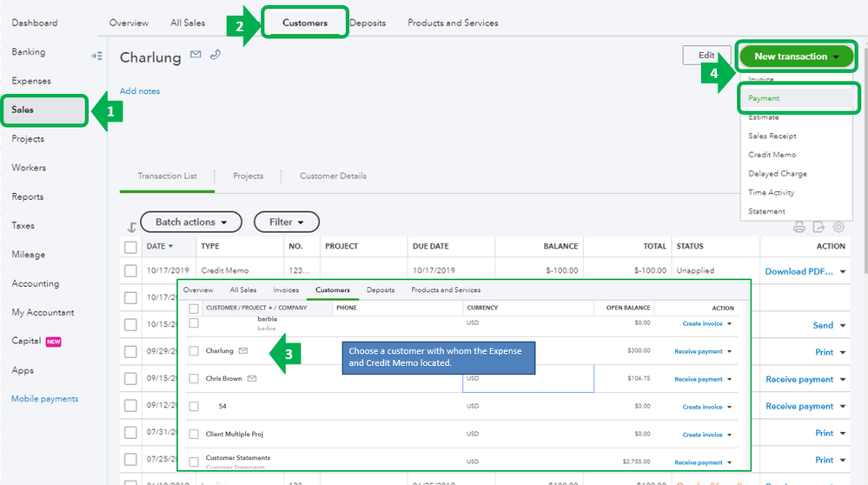This screenshot has width=868, height=485.
Task: Open the Customers tab at top
Action: [x=304, y=23]
